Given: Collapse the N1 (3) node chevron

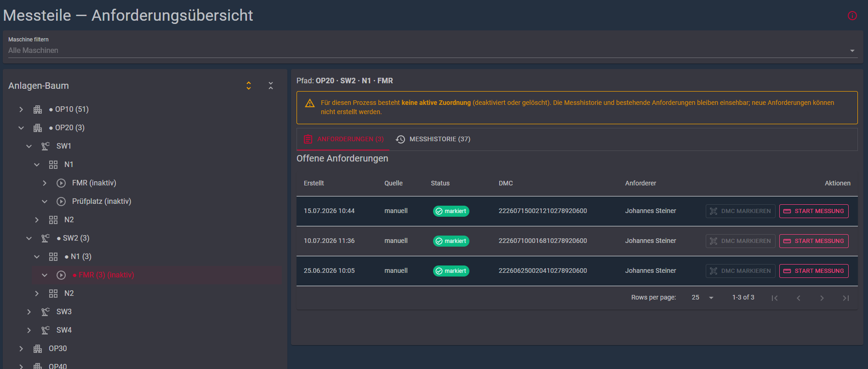Looking at the screenshot, I should click(x=37, y=257).
